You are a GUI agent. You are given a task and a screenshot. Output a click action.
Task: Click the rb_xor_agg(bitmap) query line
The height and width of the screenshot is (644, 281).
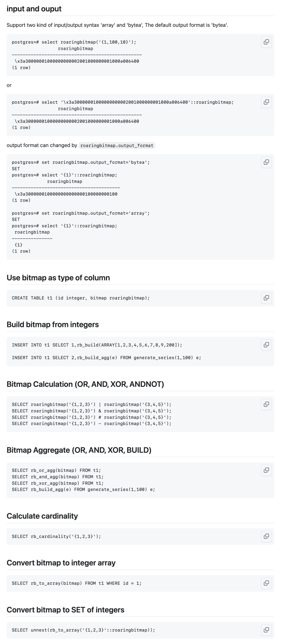(58, 483)
